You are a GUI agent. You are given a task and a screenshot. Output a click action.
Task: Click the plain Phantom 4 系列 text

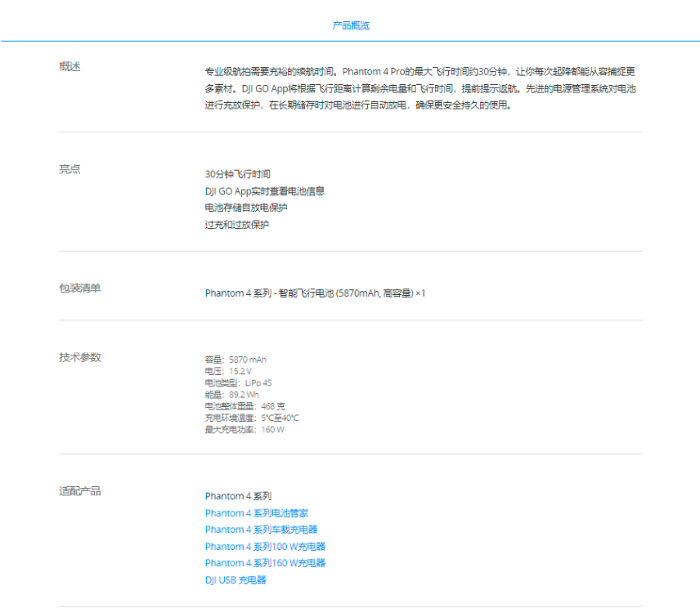239,496
